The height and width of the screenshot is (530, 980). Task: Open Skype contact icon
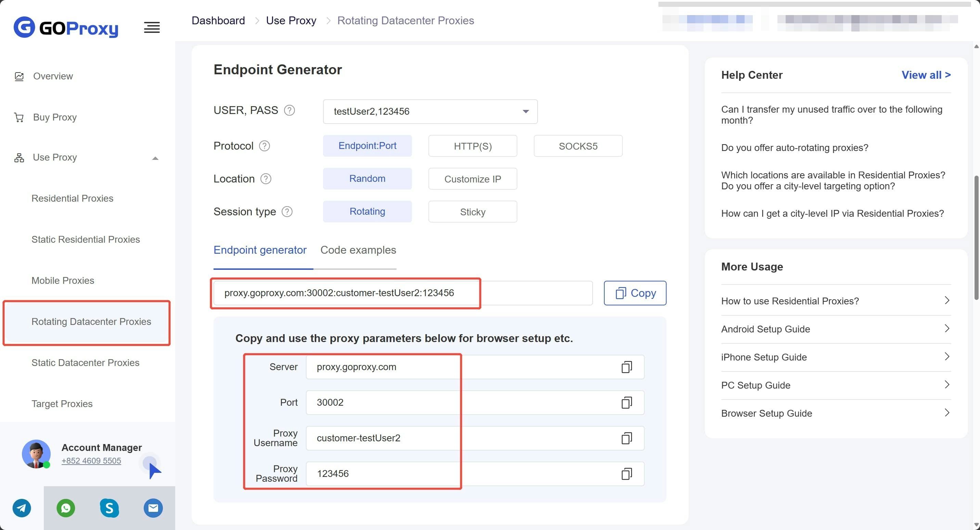tap(109, 508)
